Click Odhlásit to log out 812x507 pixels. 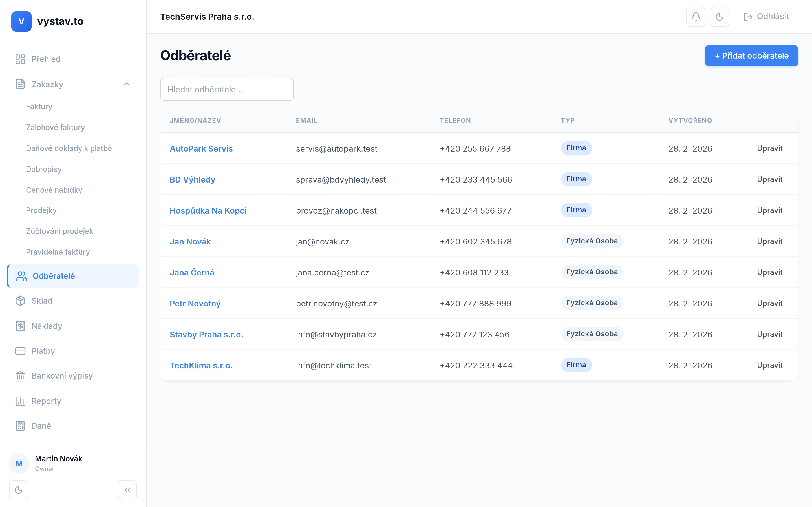766,17
